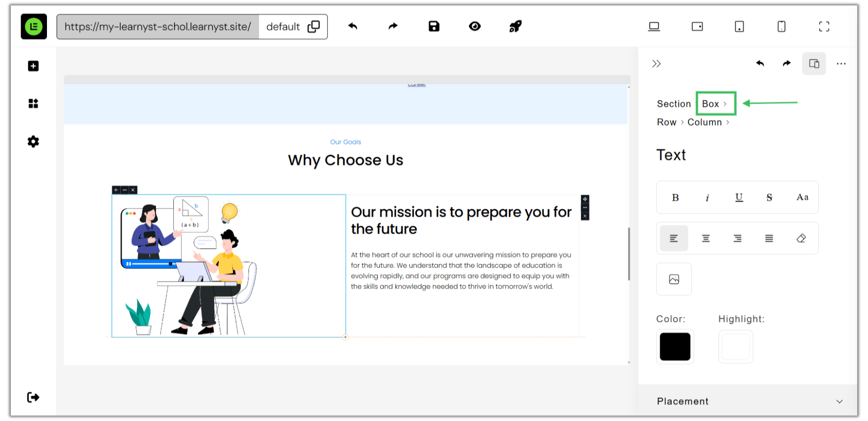Redo in the properties panel

[787, 63]
